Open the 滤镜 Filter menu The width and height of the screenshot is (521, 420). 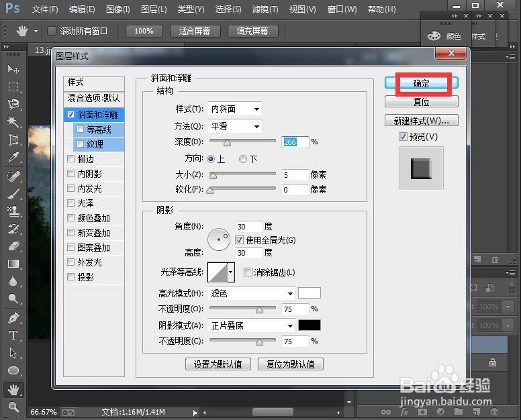265,9
